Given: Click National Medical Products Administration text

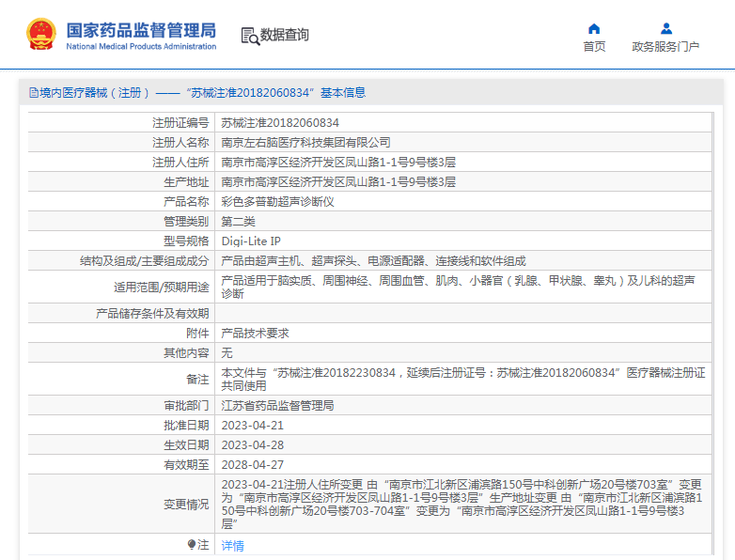Looking at the screenshot, I should click(x=141, y=46).
